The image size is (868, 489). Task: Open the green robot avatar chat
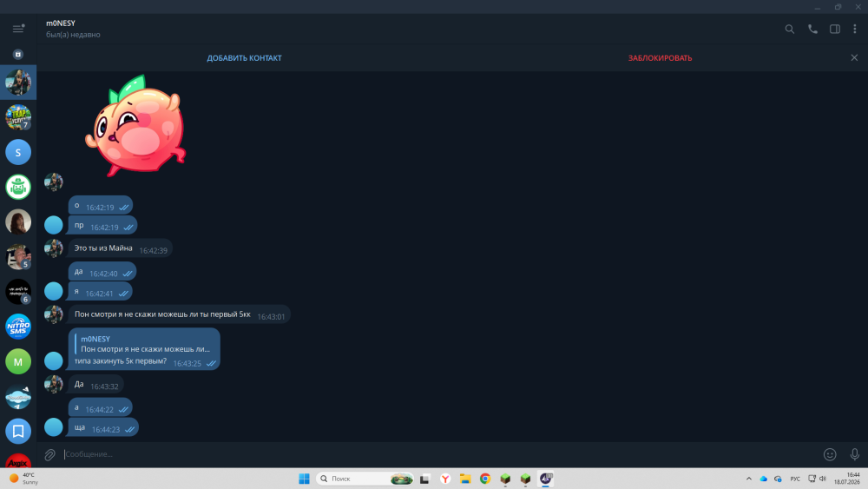click(18, 188)
